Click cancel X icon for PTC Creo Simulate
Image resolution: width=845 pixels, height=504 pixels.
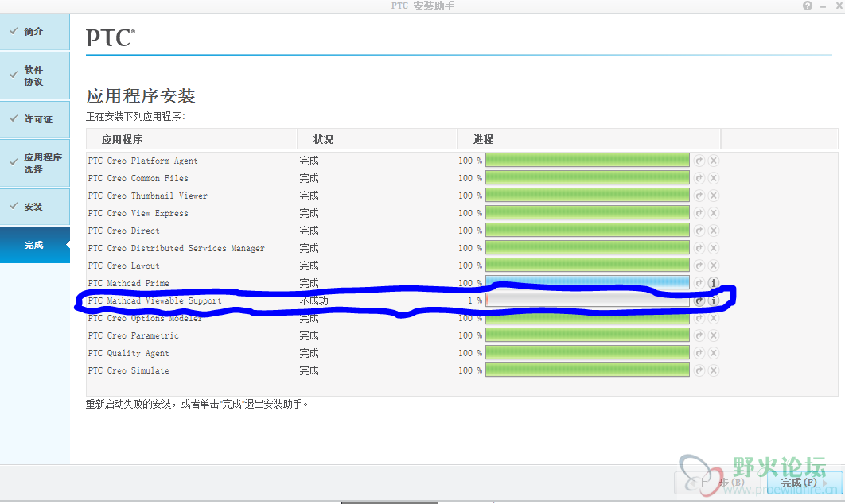coord(714,370)
